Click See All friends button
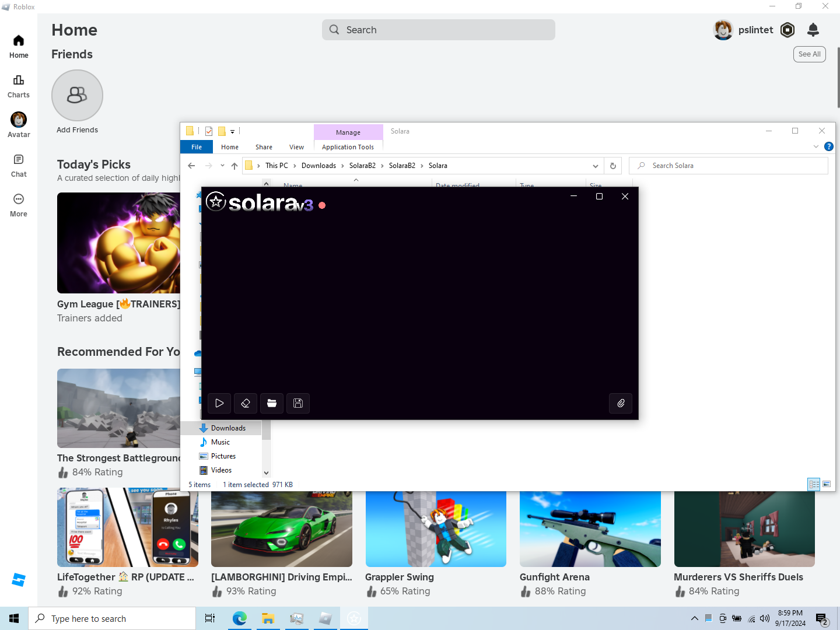This screenshot has width=840, height=630. coord(809,54)
